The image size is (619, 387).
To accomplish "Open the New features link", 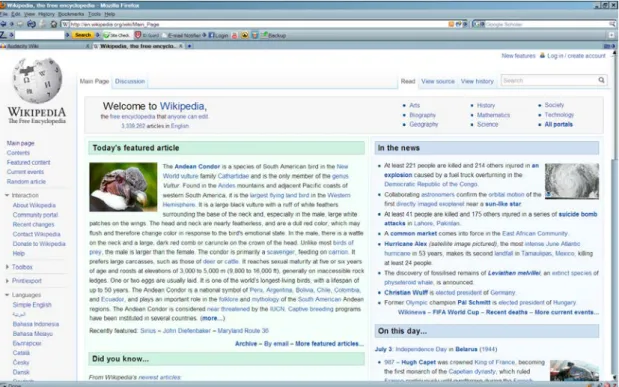I will [518, 56].
